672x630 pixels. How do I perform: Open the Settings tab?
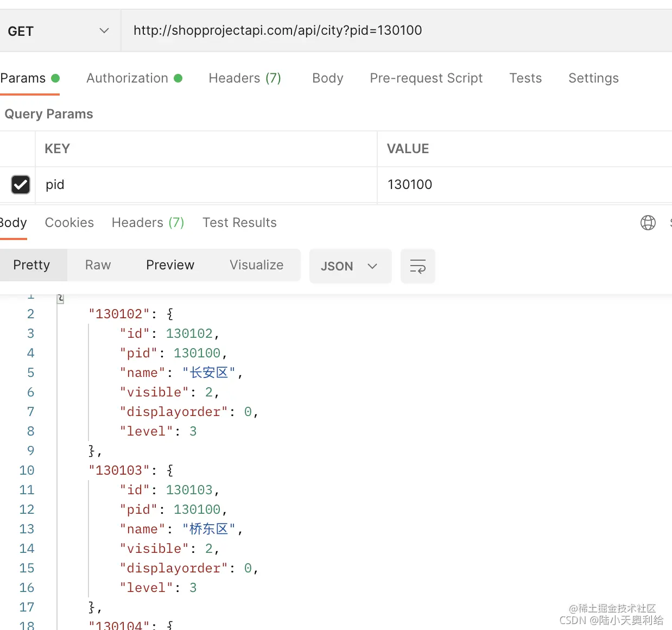point(593,78)
